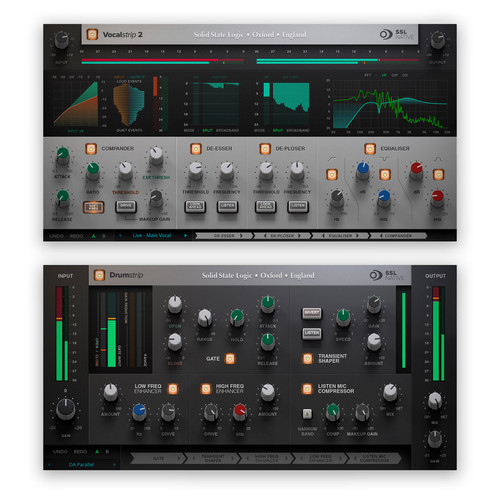
Task: Move TRANSIENT SHAPER block left with its arrow
Action: click(194, 458)
